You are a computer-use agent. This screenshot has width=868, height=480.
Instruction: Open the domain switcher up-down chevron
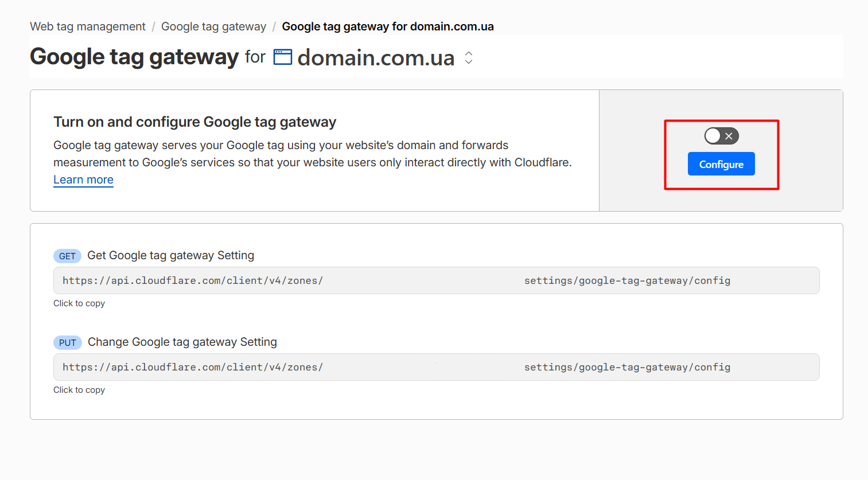(x=469, y=57)
